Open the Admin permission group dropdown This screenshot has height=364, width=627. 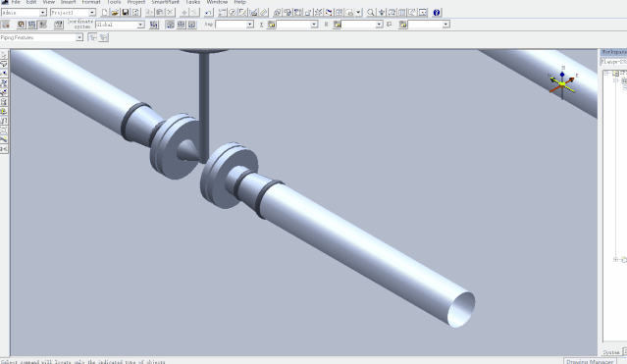coord(43,13)
